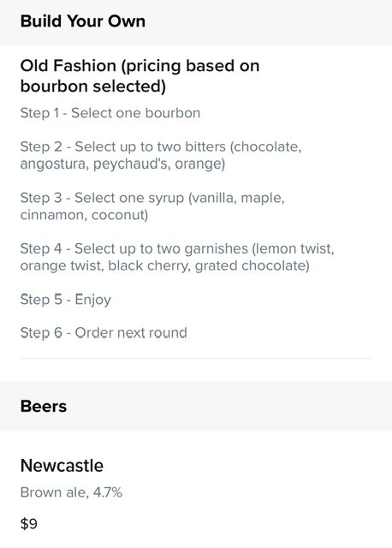Tap the Step 4 garnishes instruction line
The width and height of the screenshot is (392, 548).
177,257
